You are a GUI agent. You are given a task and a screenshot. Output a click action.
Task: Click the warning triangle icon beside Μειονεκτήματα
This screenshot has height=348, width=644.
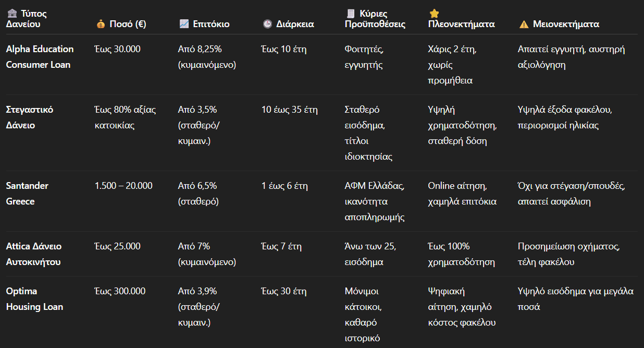pos(523,24)
